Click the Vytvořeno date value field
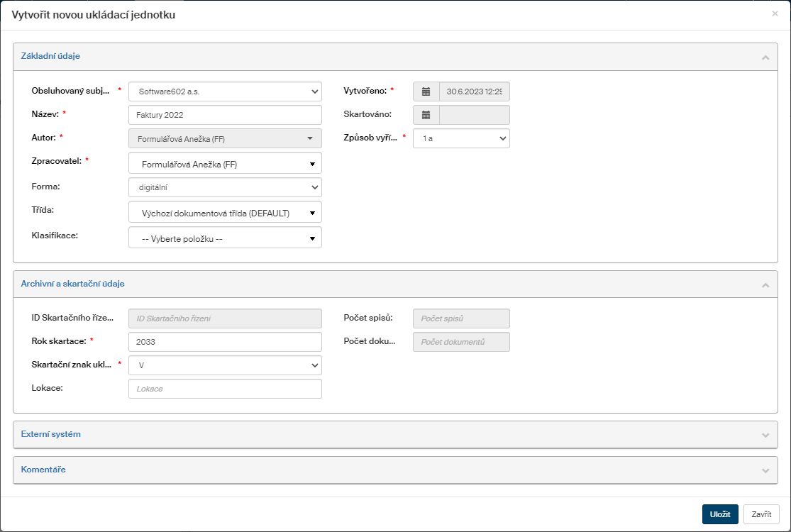 point(474,92)
